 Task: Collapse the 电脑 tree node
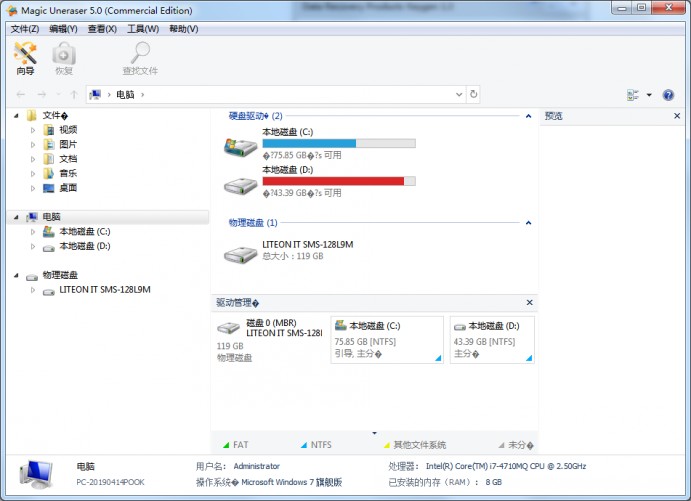16,217
